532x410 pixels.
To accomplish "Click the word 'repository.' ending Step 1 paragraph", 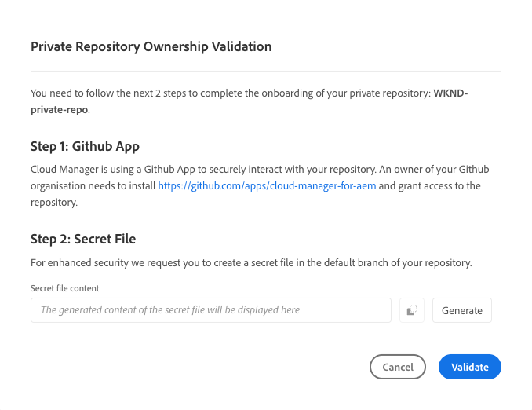I will (54, 203).
